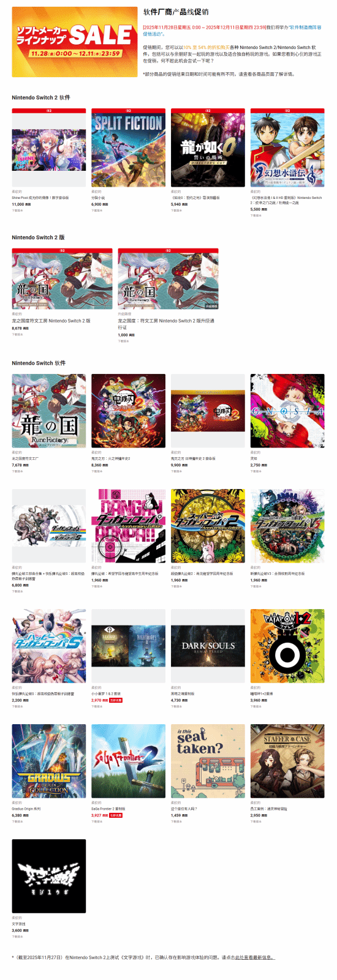Open the black Mojiyugi game thumbnail
The width and height of the screenshot is (337, 980).
pos(49,876)
